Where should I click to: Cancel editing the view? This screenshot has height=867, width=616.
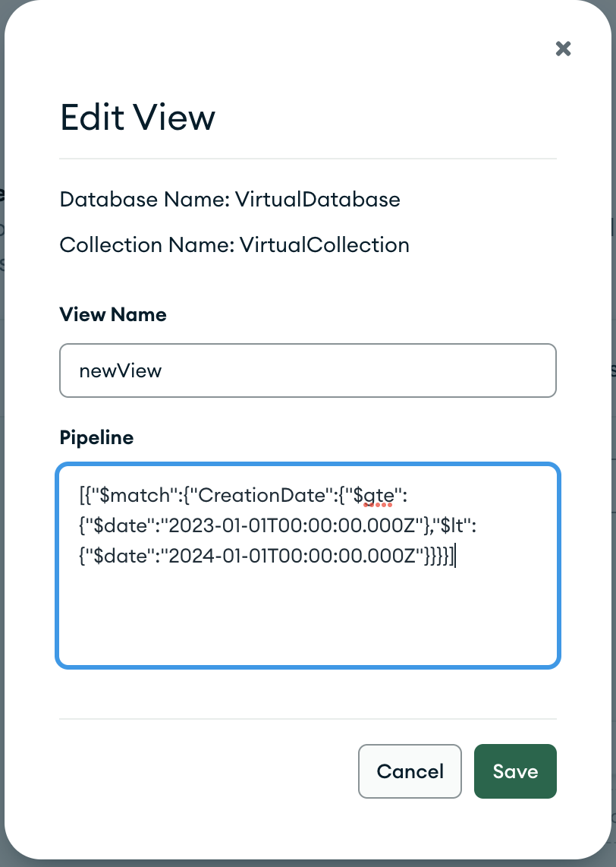[410, 771]
